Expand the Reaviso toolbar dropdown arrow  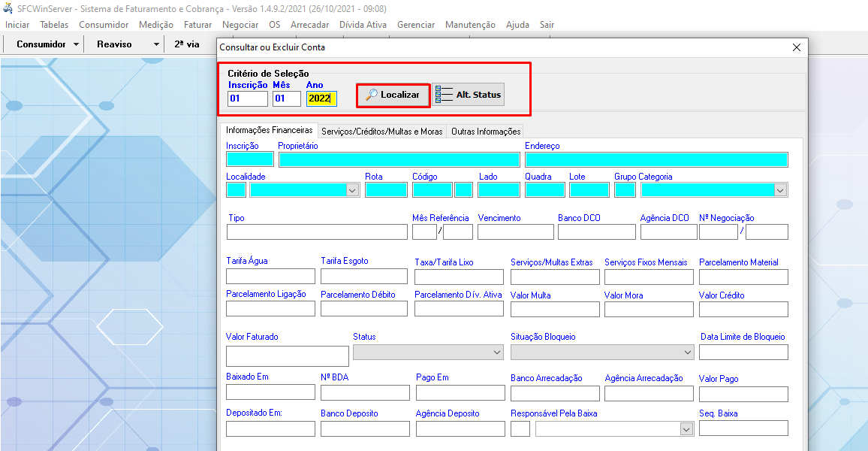click(x=156, y=44)
